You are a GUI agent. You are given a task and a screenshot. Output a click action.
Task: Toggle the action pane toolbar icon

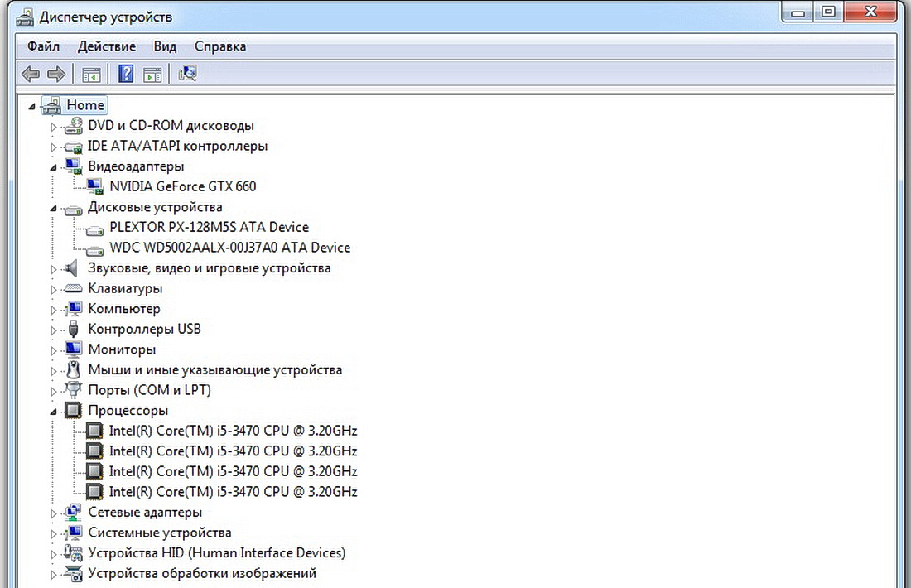[x=152, y=75]
